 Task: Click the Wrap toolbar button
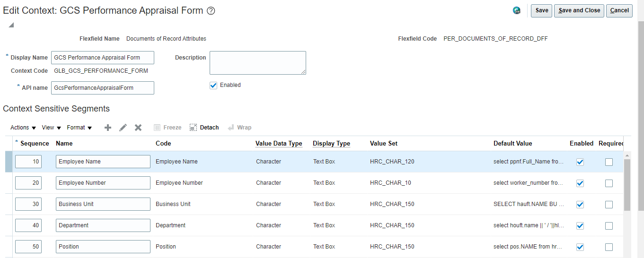pos(239,128)
